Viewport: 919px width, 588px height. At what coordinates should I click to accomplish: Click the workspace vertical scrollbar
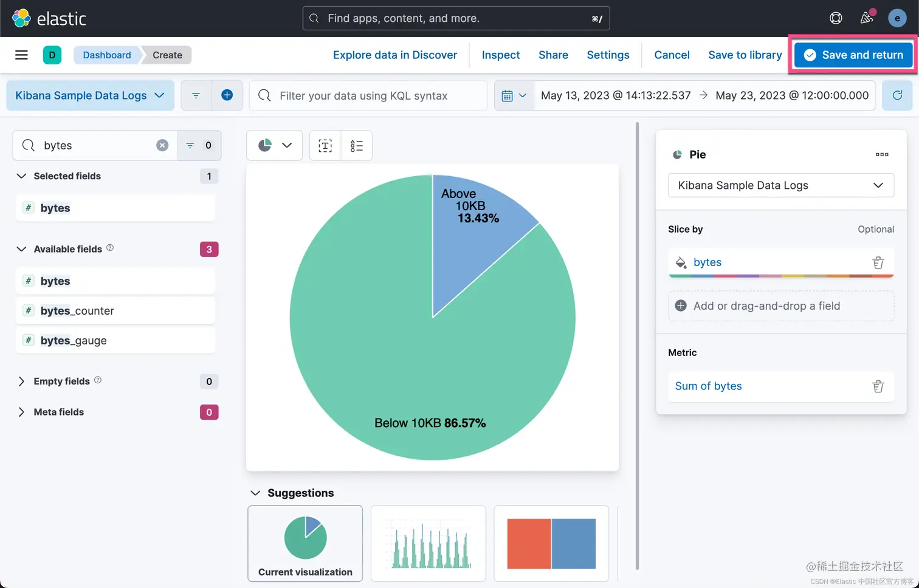click(x=637, y=346)
